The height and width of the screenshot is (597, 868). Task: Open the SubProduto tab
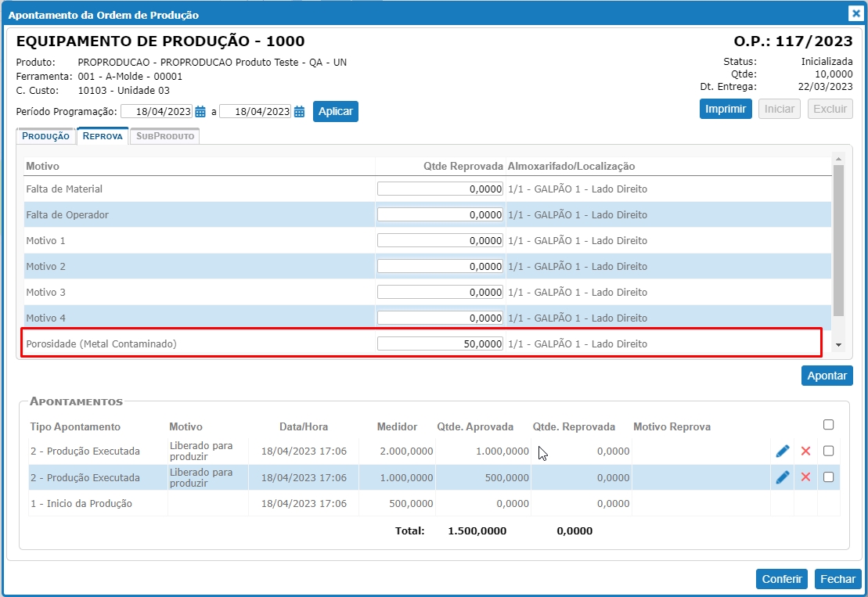[165, 136]
